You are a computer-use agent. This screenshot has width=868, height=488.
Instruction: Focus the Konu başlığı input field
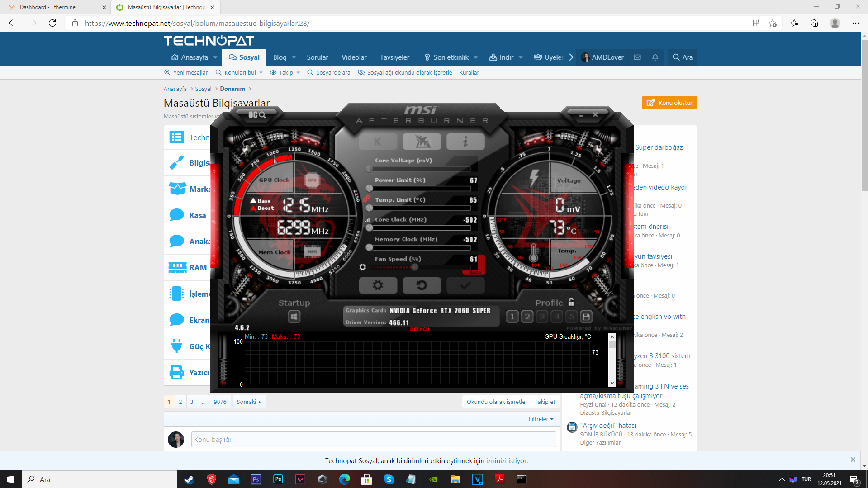pos(374,440)
